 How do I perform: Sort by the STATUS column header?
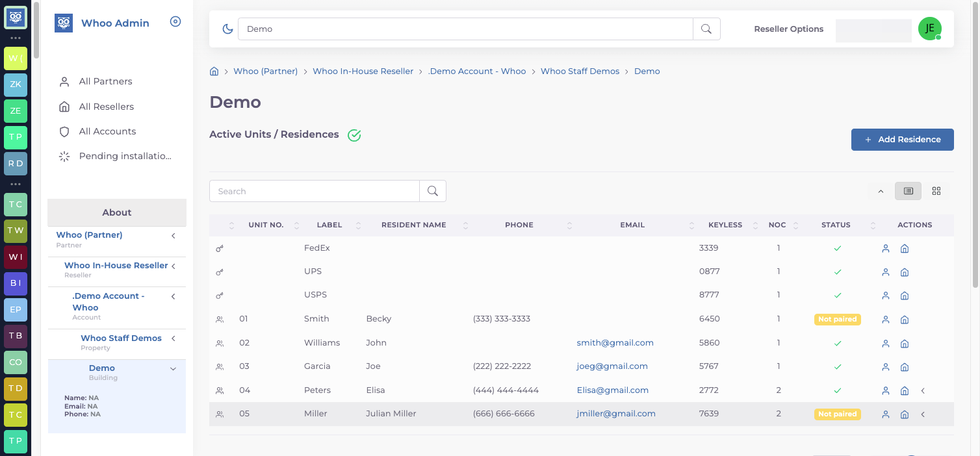(x=836, y=225)
